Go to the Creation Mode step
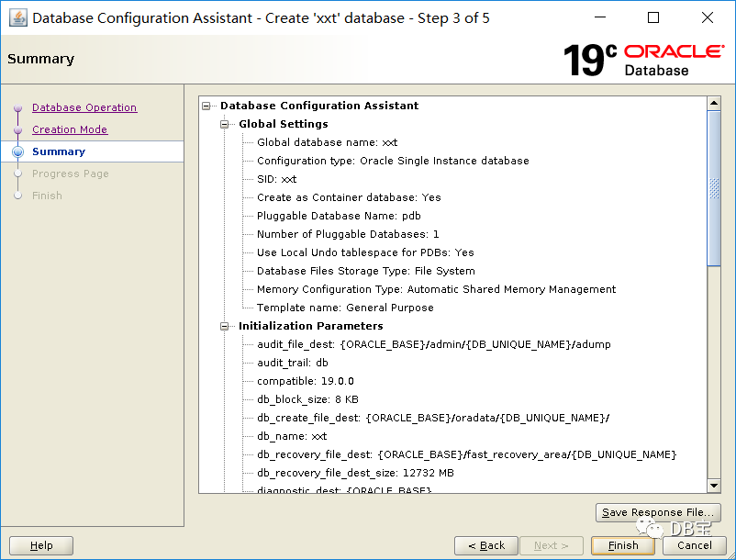 70,129
